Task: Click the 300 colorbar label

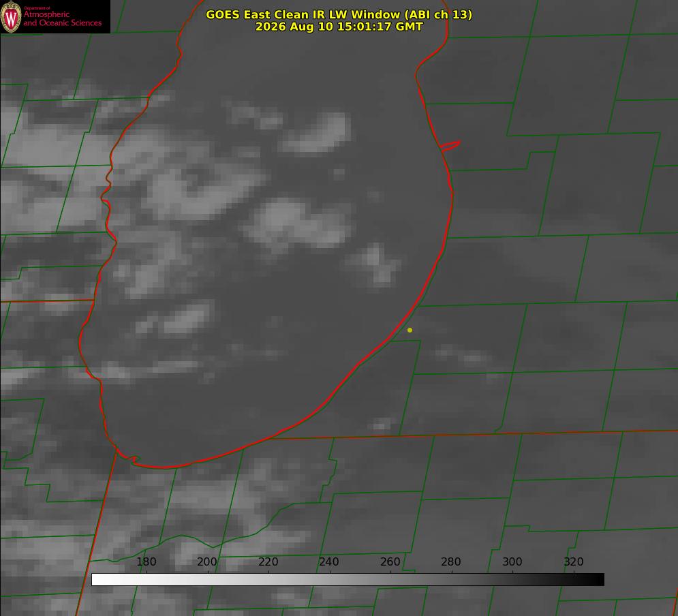Action: [512, 561]
